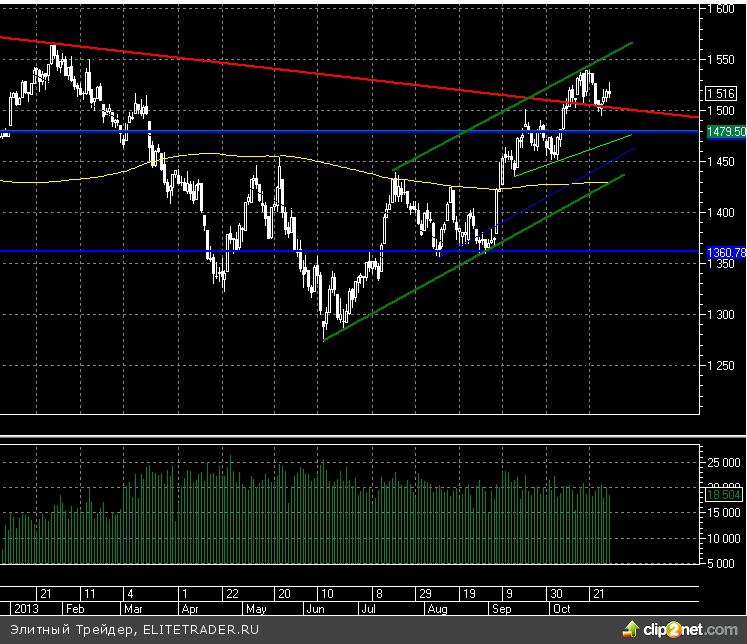Click the 2013 year label

coord(24,608)
